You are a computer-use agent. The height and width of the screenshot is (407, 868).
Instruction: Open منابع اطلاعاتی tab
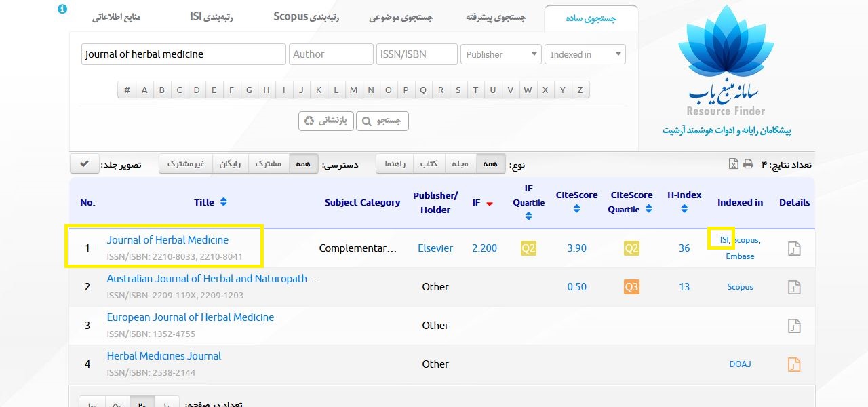pyautogui.click(x=116, y=17)
